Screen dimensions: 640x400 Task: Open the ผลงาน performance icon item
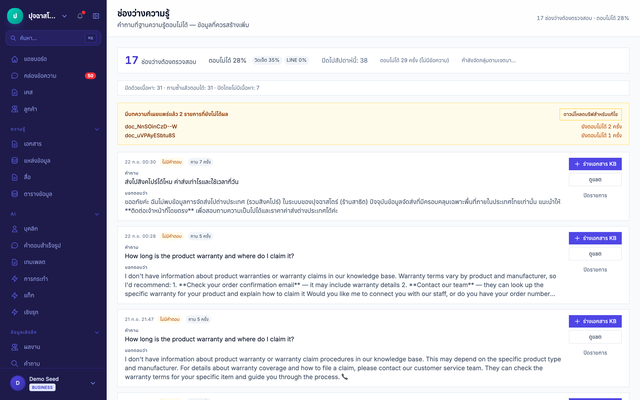pyautogui.click(x=15, y=347)
